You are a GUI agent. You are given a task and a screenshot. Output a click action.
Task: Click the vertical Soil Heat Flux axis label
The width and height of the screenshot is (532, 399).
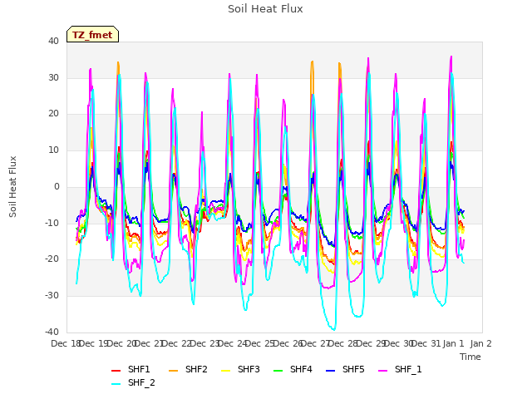pos(12,187)
